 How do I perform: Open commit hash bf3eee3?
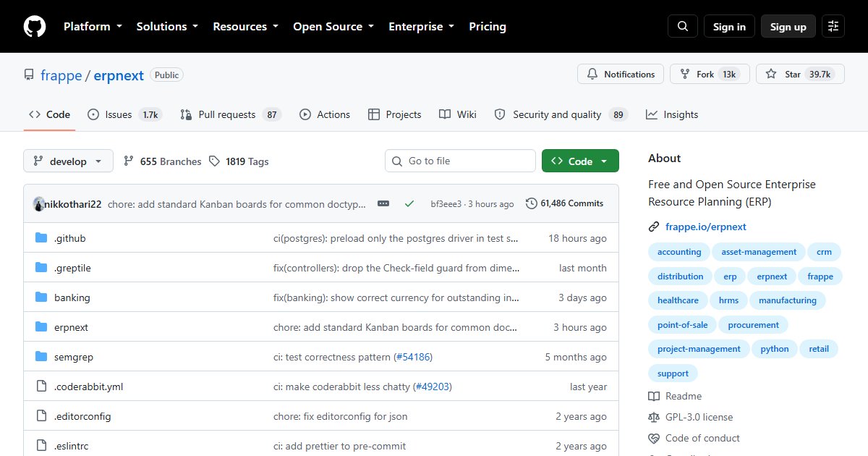[446, 204]
